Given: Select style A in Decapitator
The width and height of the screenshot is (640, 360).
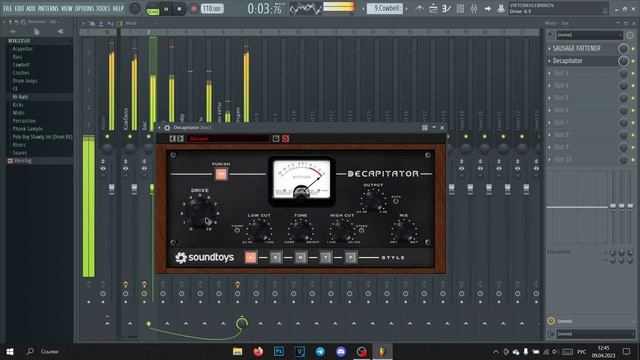Looking at the screenshot, I should click(251, 257).
